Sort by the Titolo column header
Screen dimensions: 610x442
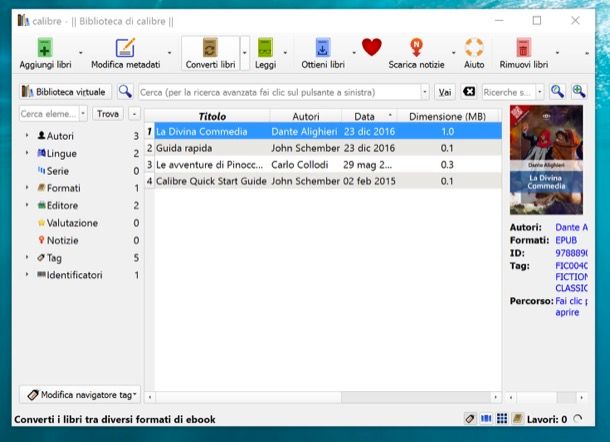[x=212, y=116]
